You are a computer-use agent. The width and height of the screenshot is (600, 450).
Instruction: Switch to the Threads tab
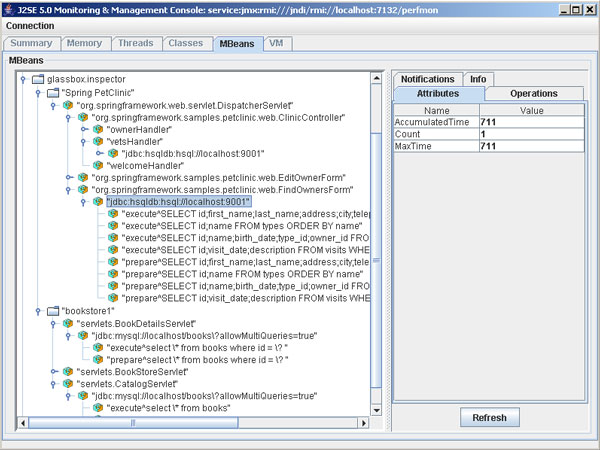[x=134, y=44]
